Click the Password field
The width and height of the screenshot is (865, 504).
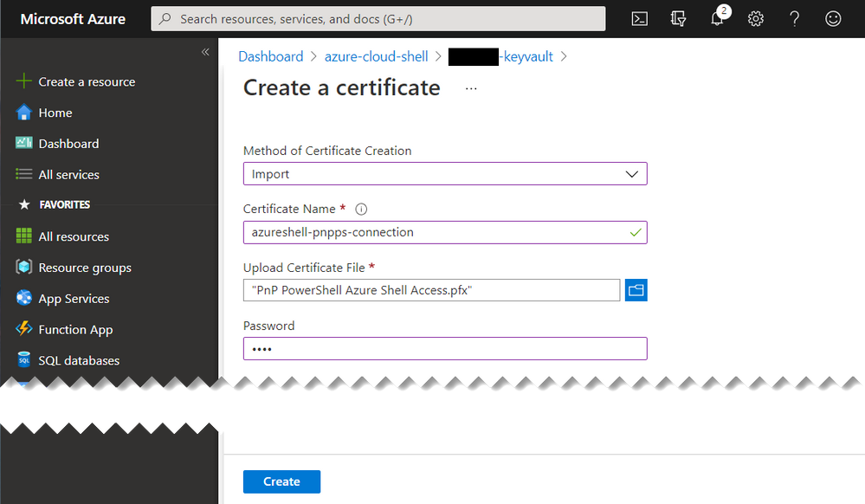pos(445,348)
